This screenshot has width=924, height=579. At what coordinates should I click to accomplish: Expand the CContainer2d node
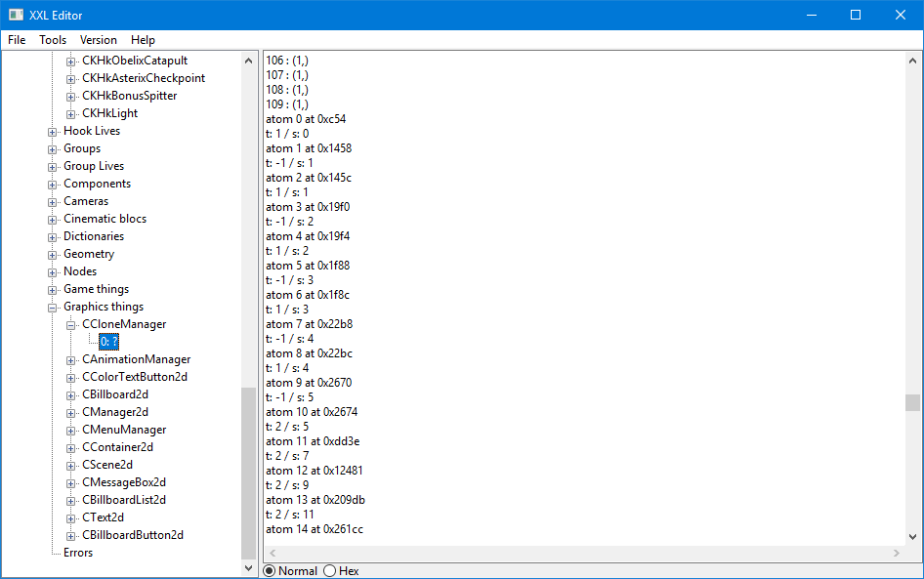tap(70, 448)
